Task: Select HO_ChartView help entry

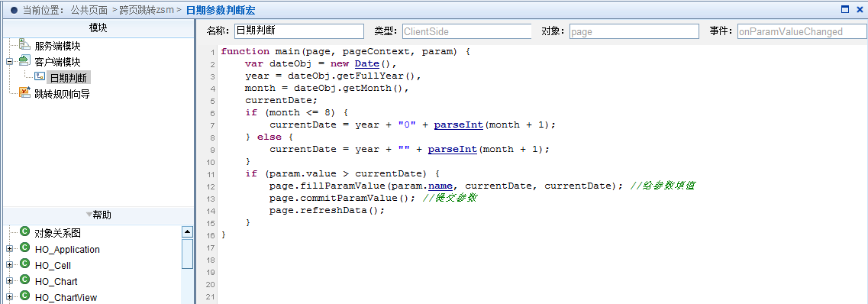Action: coord(66,297)
